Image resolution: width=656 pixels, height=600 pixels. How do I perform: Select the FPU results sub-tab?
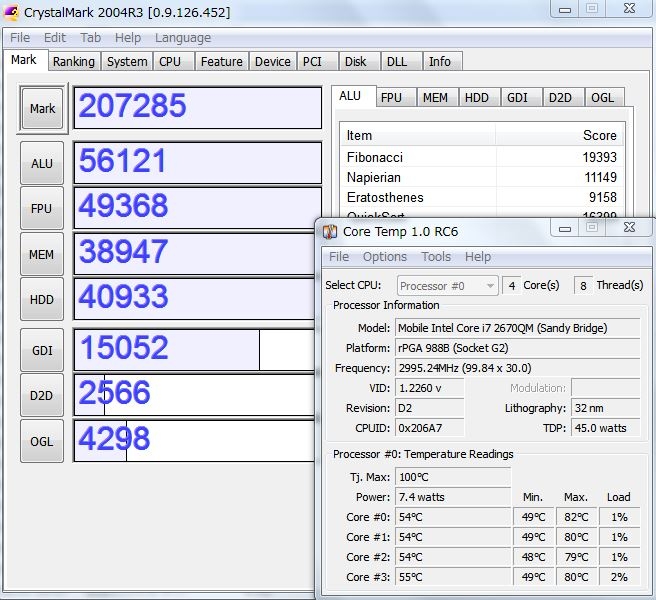(395, 97)
